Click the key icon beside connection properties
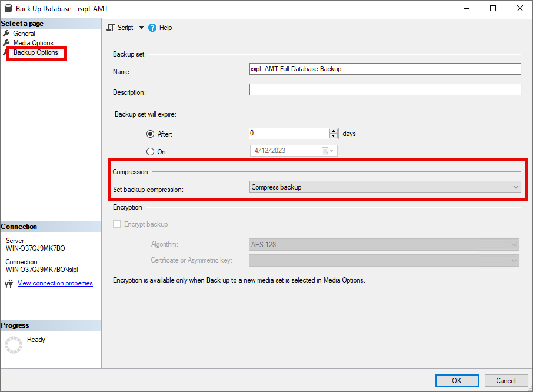Viewport: 533px width, 392px height. (8, 283)
